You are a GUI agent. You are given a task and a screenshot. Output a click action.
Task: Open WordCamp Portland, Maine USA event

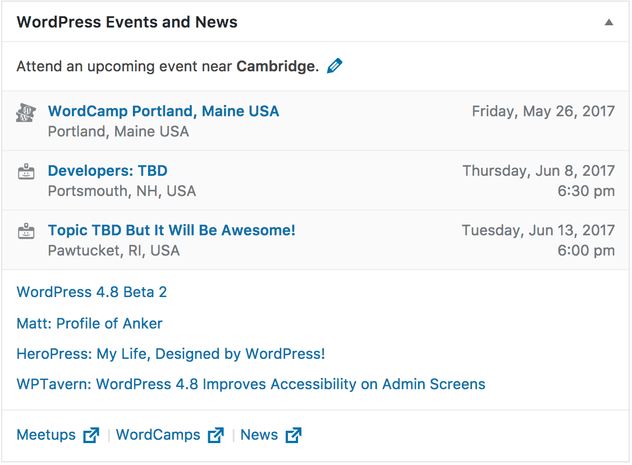pos(163,111)
